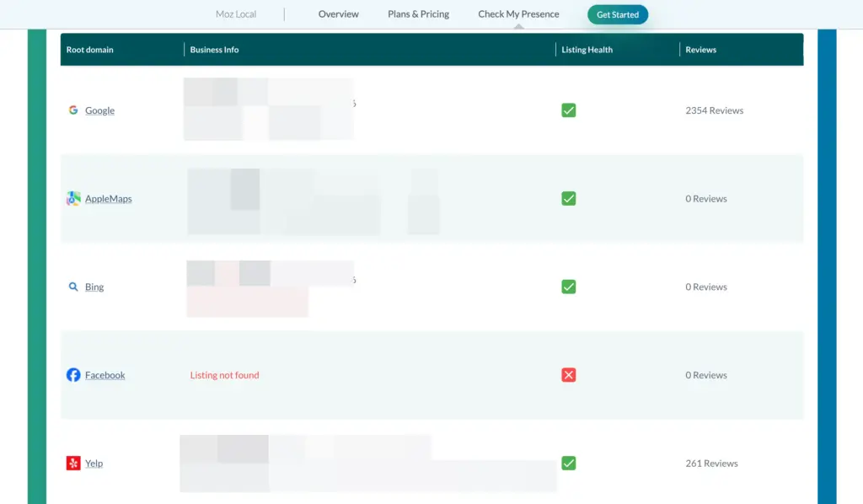Switch to the Overview tab

click(338, 14)
